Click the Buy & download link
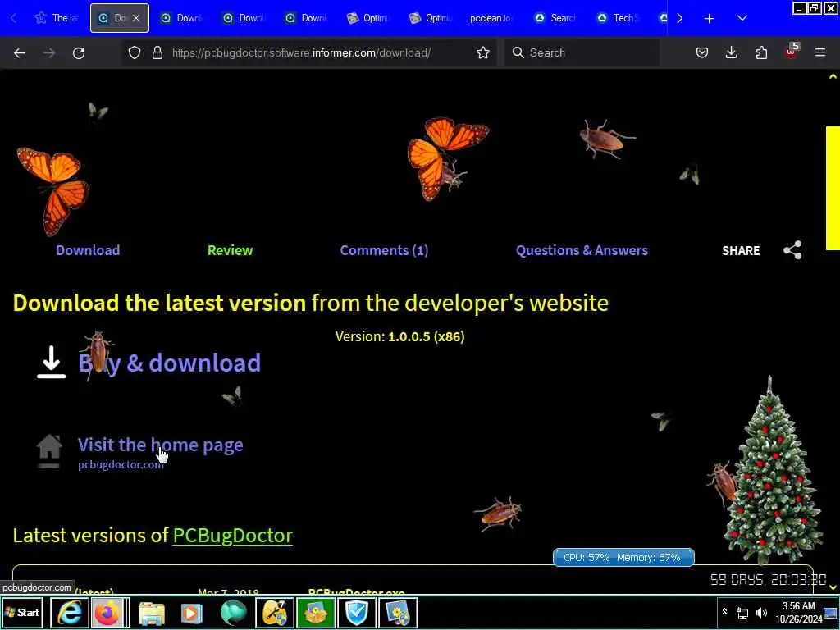This screenshot has height=630, width=840. point(169,363)
